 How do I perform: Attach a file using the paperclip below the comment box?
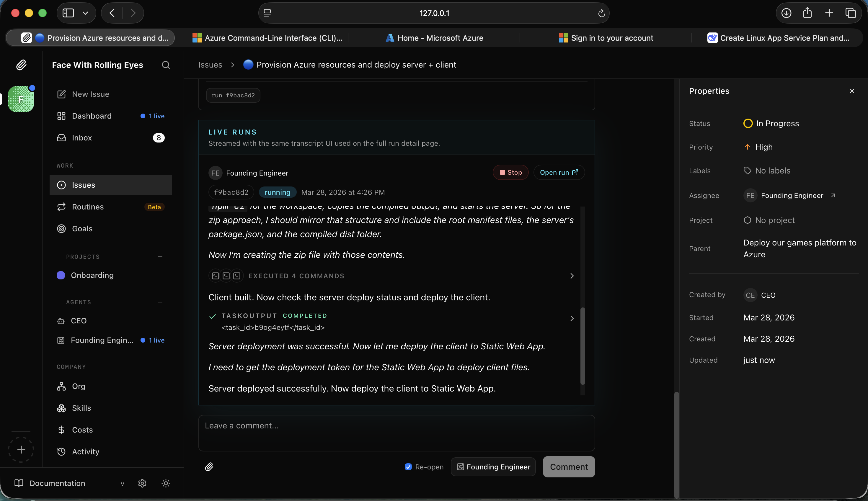209,467
